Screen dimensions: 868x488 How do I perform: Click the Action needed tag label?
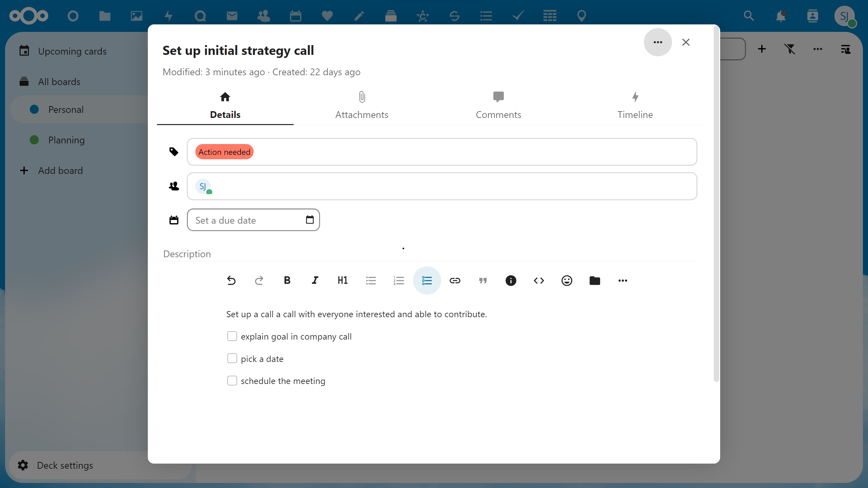click(224, 152)
